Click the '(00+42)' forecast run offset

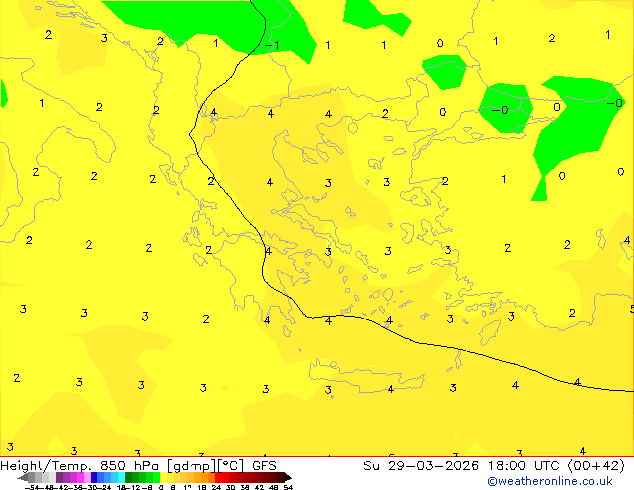[596, 466]
